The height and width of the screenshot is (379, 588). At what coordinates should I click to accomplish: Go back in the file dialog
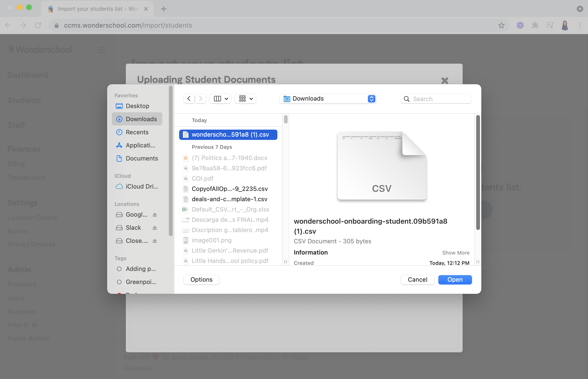tap(189, 99)
